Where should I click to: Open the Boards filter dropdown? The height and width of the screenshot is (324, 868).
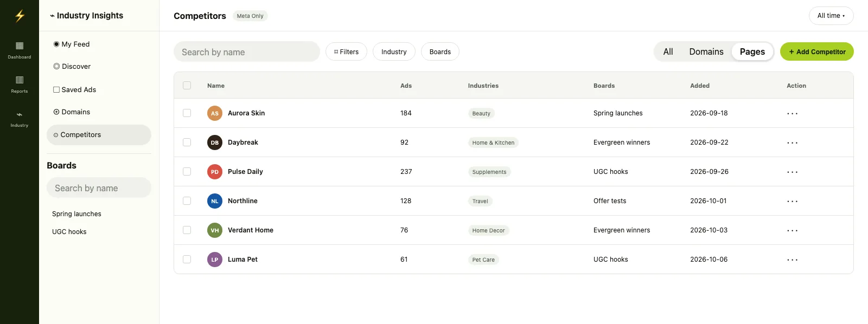(x=440, y=51)
